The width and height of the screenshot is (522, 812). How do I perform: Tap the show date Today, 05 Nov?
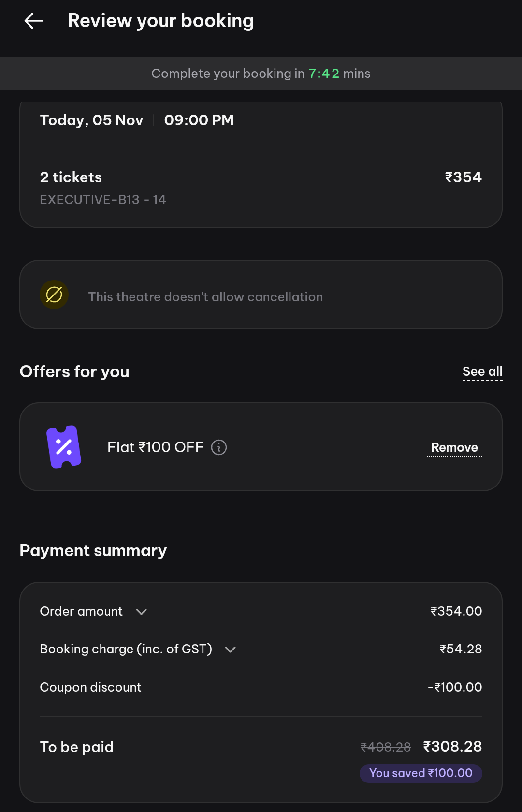(x=91, y=120)
